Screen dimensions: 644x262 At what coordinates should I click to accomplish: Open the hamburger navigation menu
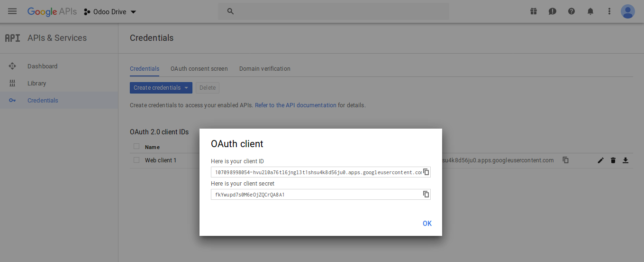tap(12, 11)
